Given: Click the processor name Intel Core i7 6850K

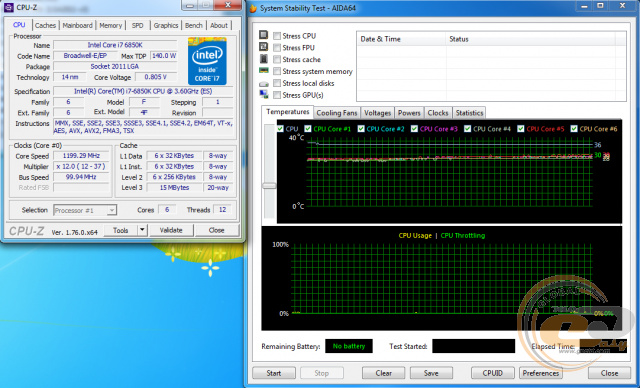Looking at the screenshot, I should pyautogui.click(x=115, y=45).
